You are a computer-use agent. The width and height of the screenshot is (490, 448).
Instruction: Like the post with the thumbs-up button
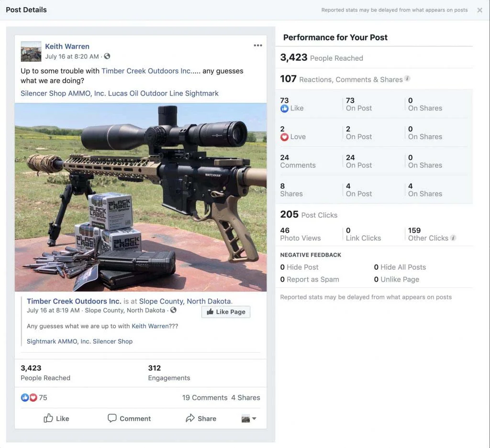pos(56,418)
